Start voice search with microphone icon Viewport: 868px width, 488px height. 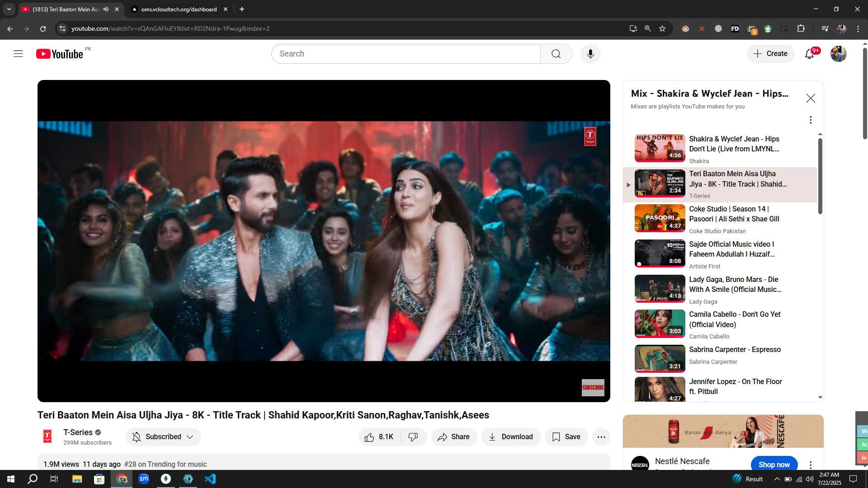(x=590, y=54)
